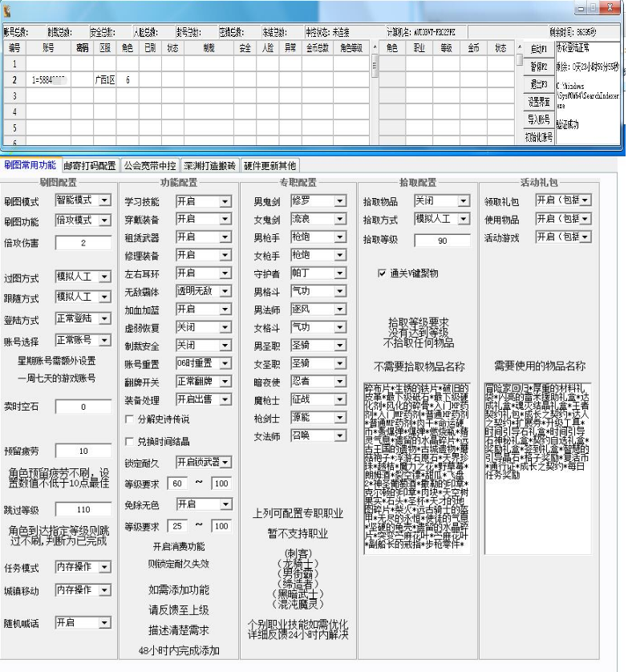Click the 初始化账号 button
Viewport: 628px width, 672px height.
point(539,137)
